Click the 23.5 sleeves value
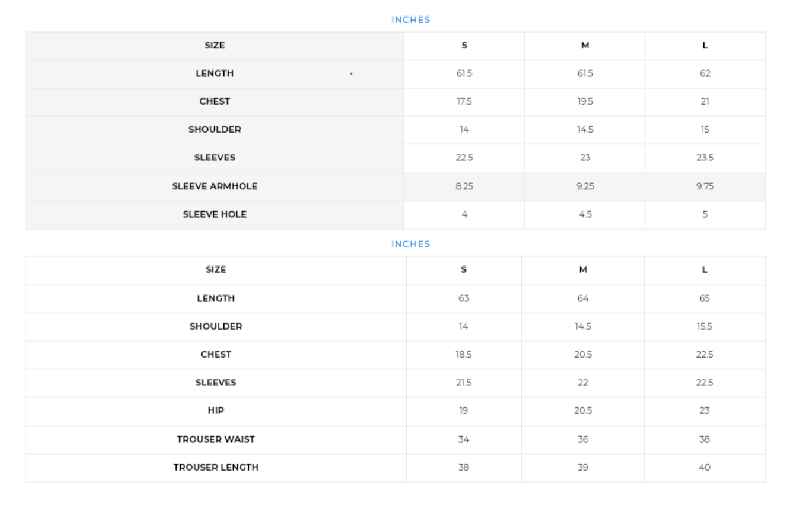The height and width of the screenshot is (532, 796). coord(705,158)
